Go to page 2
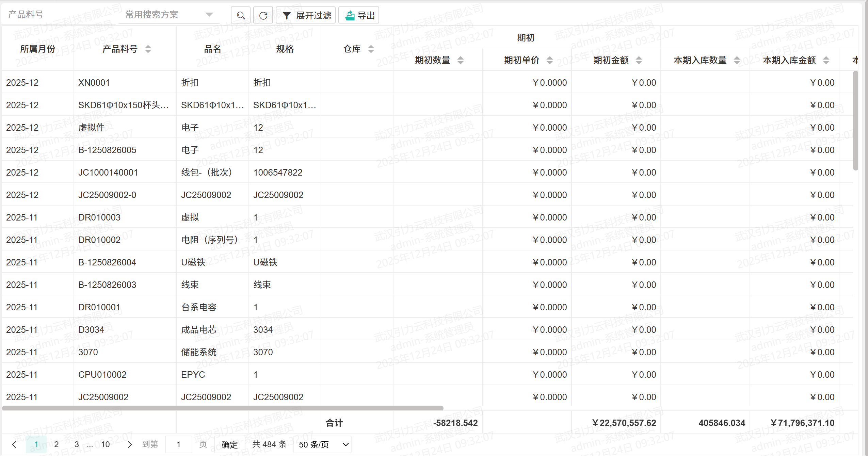 pos(57,444)
